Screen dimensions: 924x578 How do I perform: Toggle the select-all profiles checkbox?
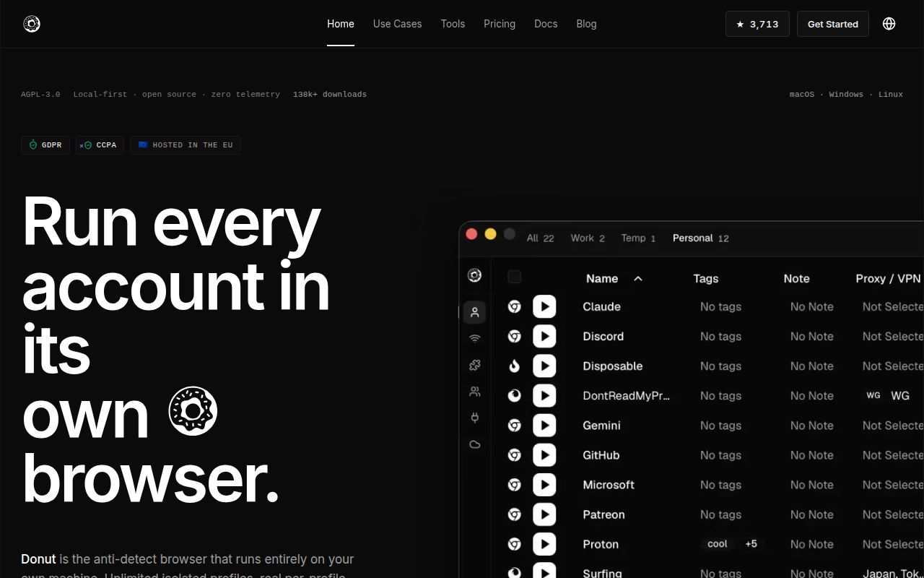(x=514, y=277)
